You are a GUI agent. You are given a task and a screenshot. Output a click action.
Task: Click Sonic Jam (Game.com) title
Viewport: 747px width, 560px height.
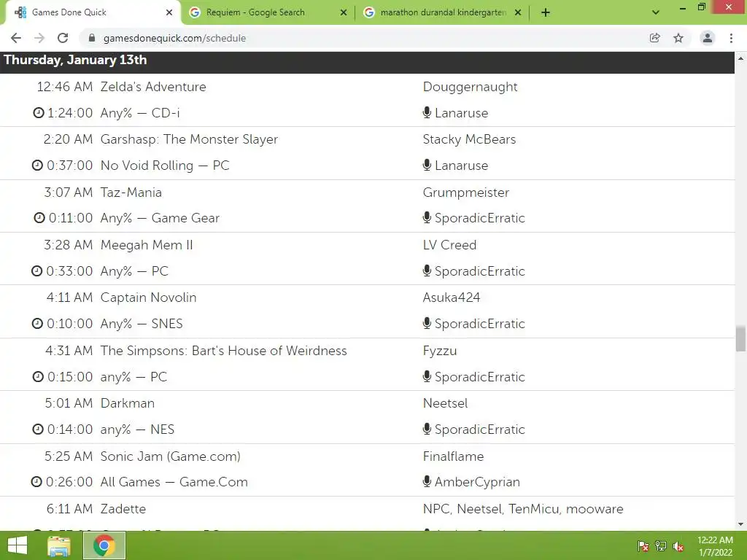coord(171,456)
